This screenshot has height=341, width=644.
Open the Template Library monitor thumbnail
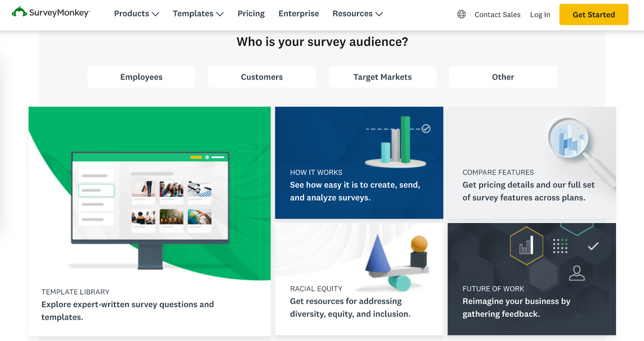coord(150,197)
